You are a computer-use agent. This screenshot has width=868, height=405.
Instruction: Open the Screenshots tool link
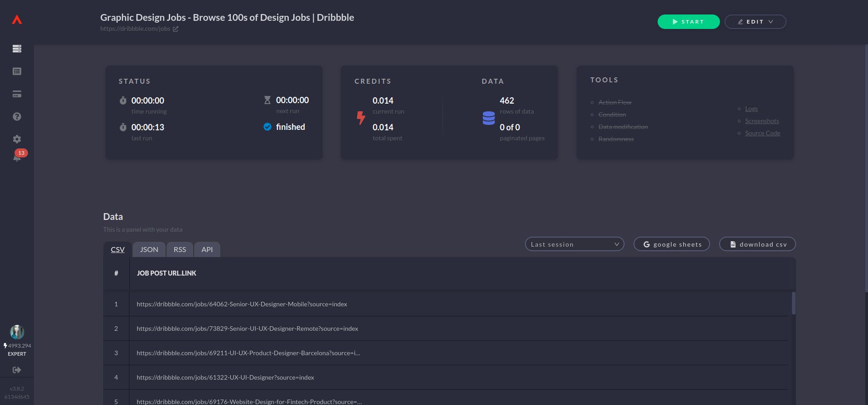[x=762, y=121]
